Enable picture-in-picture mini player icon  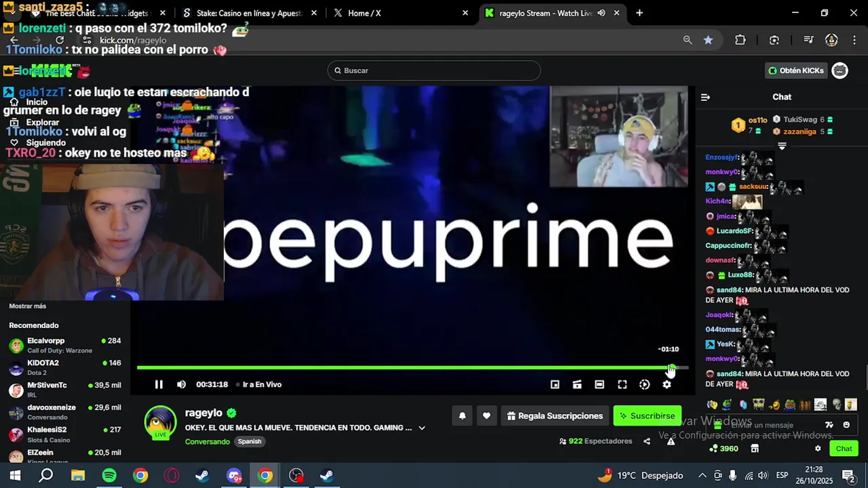point(555,384)
